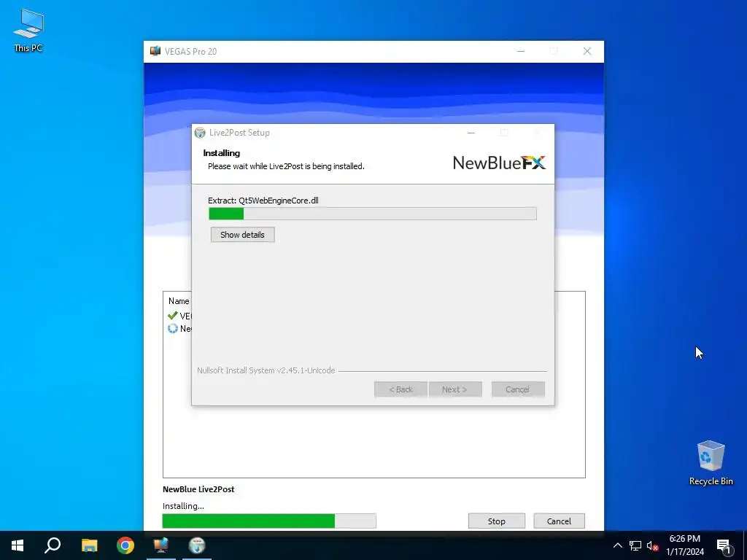Image resolution: width=747 pixels, height=560 pixels.
Task: Click the bold Installing heading
Action: pyautogui.click(x=222, y=153)
